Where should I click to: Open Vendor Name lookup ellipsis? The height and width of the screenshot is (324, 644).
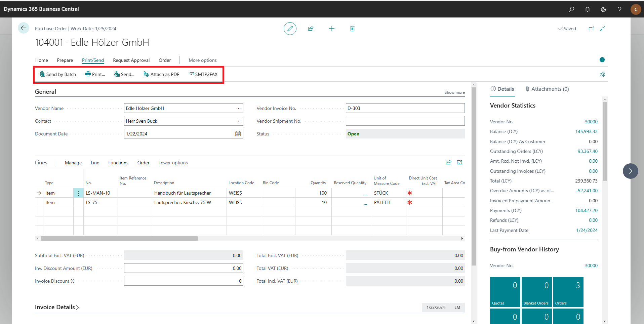[238, 108]
